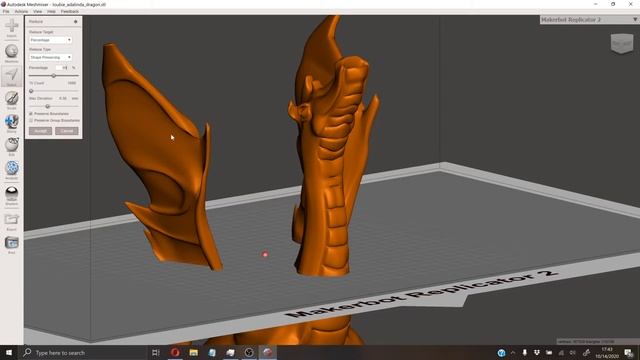Open the Reduce Target dropdown
Image resolution: width=640 pixels, height=360 pixels.
(x=51, y=40)
